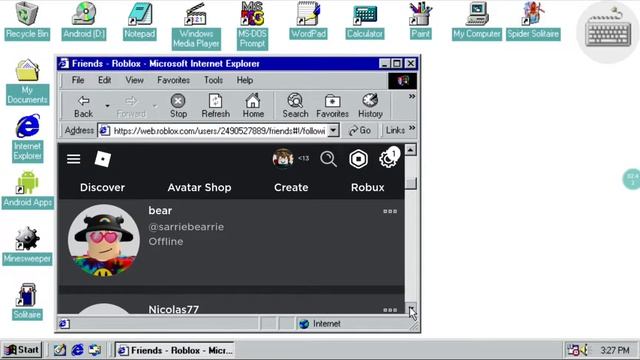The height and width of the screenshot is (360, 640).
Task: Open the History pane
Action: coord(370,106)
